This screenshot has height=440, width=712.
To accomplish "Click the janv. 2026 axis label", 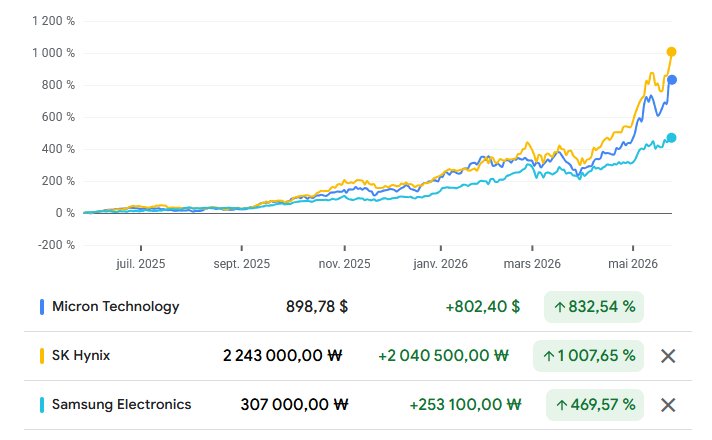I will 440,264.
